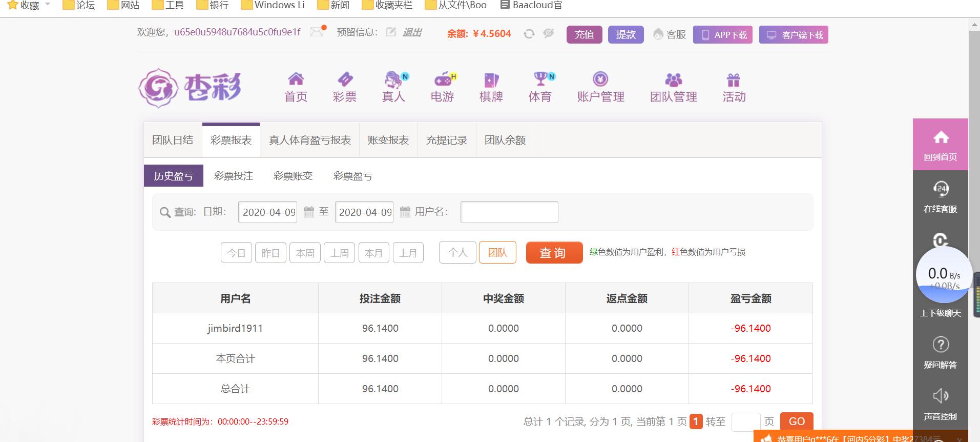
Task: Switch to 彩票投注 sub-tab
Action: coord(234,176)
